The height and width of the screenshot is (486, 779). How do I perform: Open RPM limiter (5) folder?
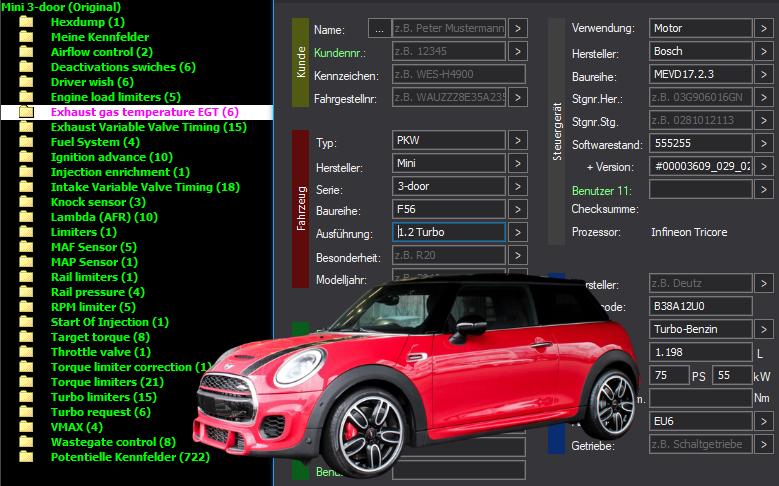[x=93, y=307]
